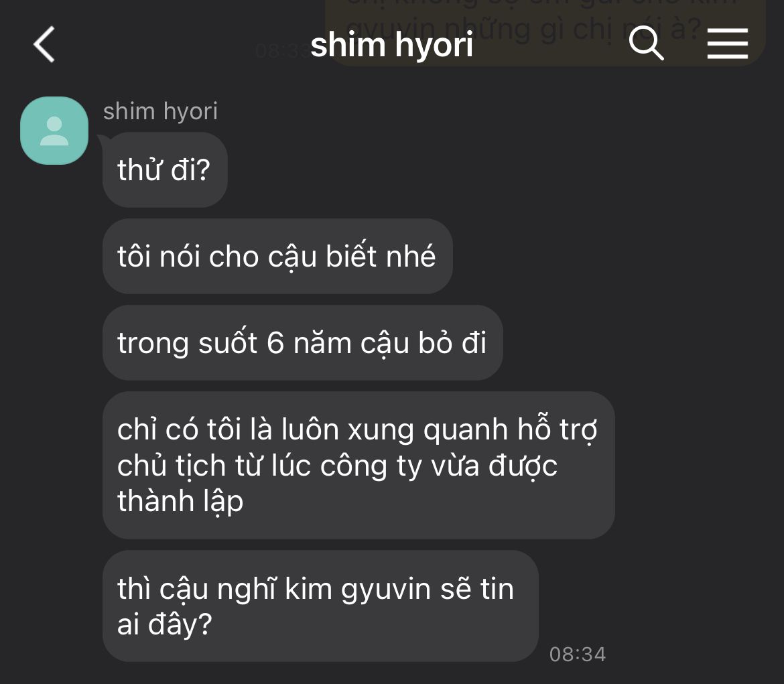Viewport: 784px width, 684px height.
Task: Tap the number 6 in the third message
Action: point(275,343)
